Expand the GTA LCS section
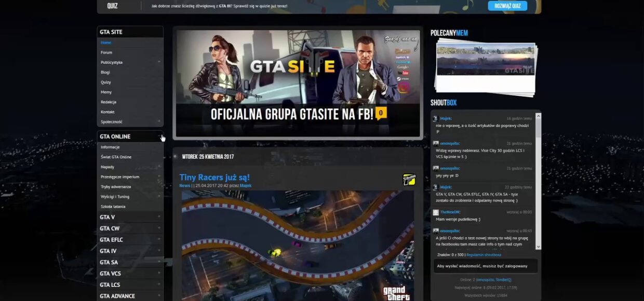Image resolution: width=644 pixels, height=301 pixels. (x=159, y=285)
